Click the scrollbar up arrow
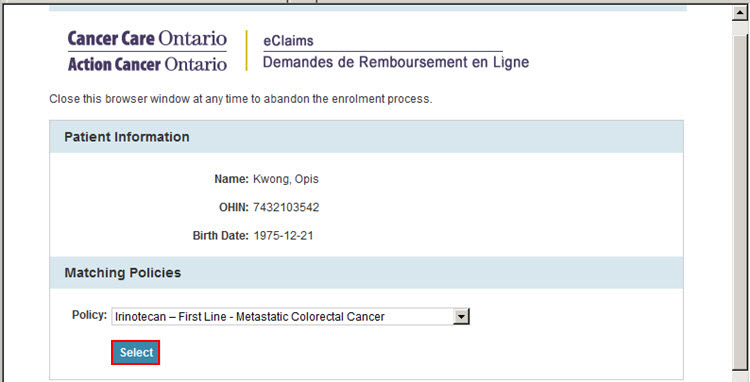Viewport: 750px width, 382px height. [739, 13]
